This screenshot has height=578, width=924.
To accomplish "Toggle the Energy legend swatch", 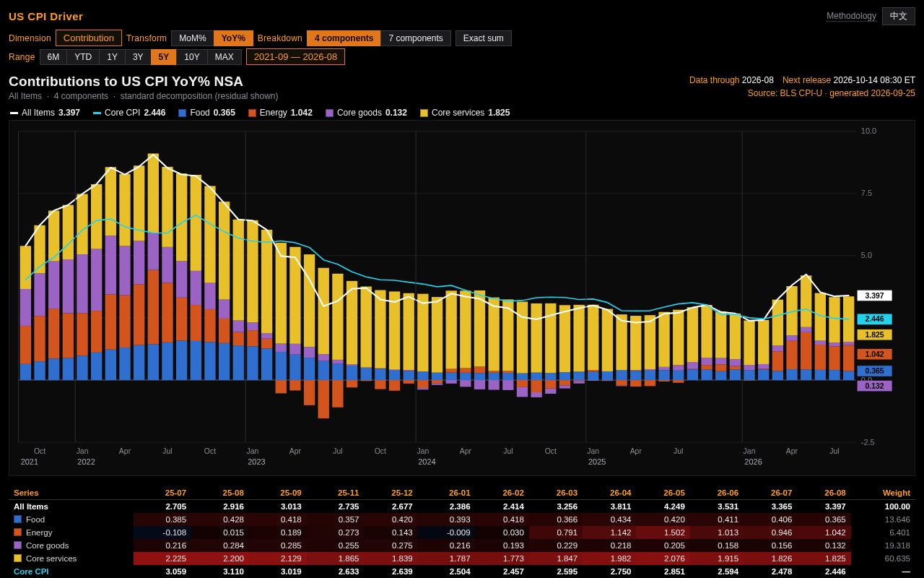I will (x=252, y=113).
